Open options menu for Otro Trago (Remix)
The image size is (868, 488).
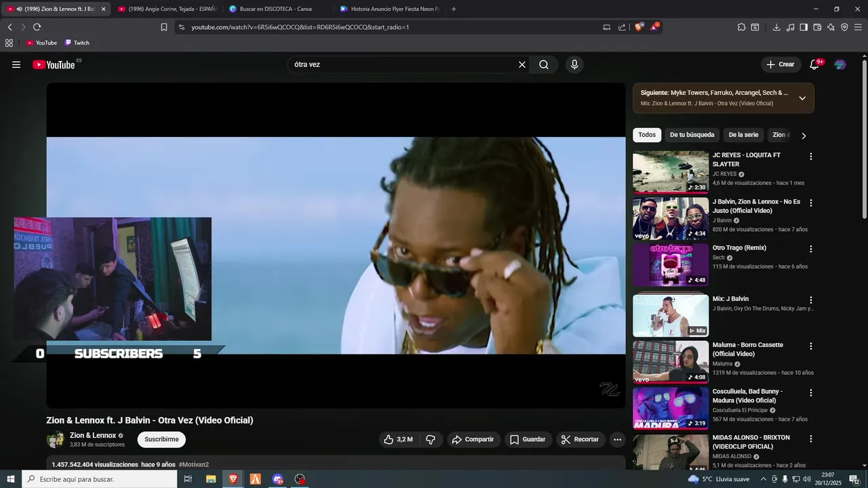point(810,249)
